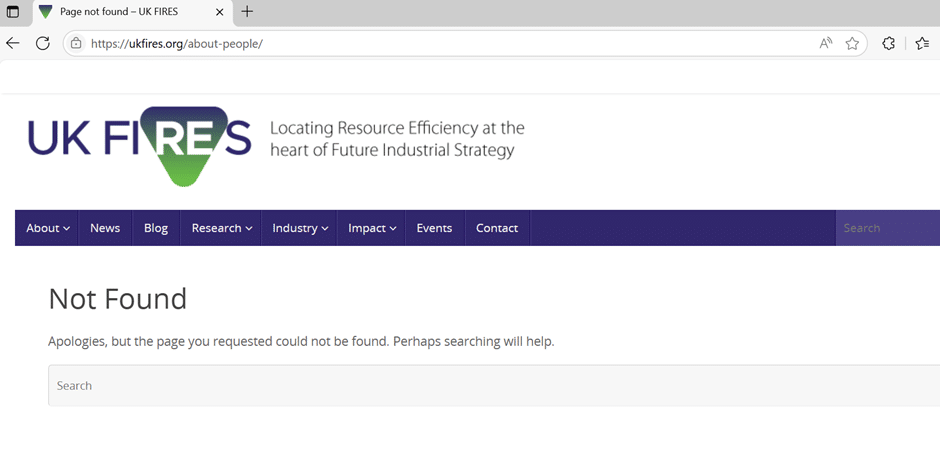Expand the Impact menu dropdown

point(372,228)
